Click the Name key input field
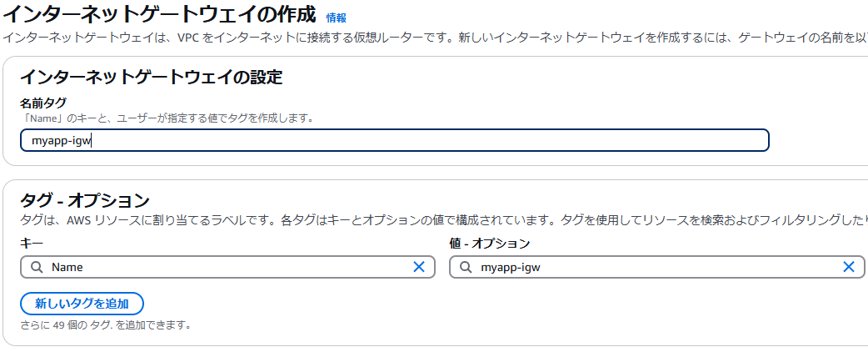The height and width of the screenshot is (352, 868). point(227,267)
